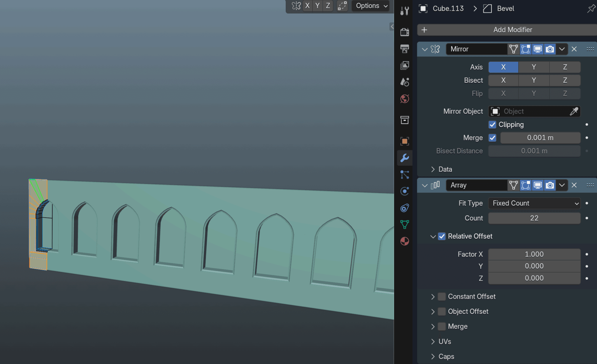The width and height of the screenshot is (597, 364).
Task: Click the Array modifier type icon
Action: (435, 185)
